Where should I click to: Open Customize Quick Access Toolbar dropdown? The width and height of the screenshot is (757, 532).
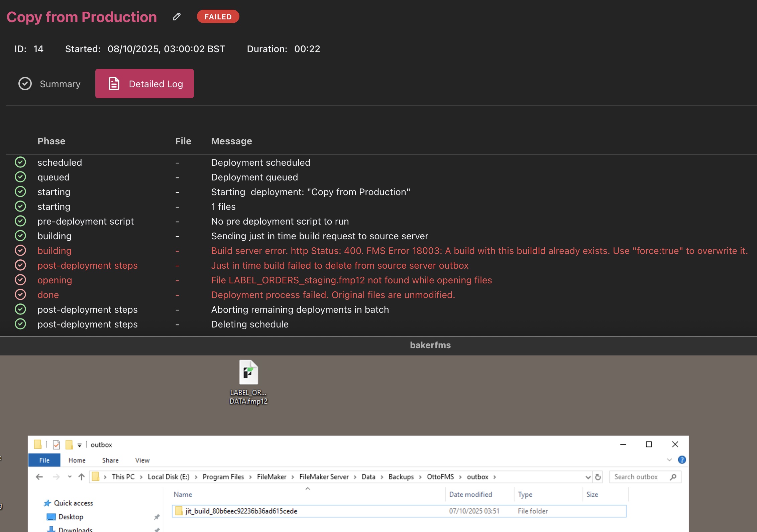click(80, 445)
